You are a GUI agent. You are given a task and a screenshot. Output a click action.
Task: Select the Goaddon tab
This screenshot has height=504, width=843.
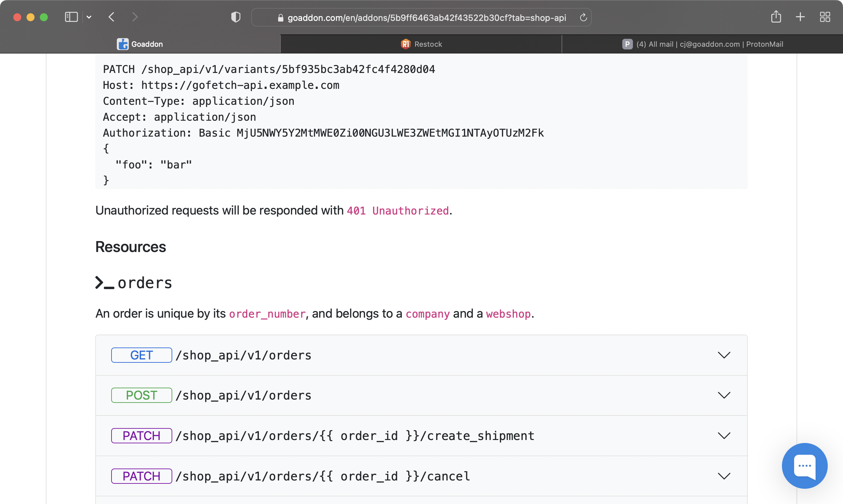[x=140, y=44]
